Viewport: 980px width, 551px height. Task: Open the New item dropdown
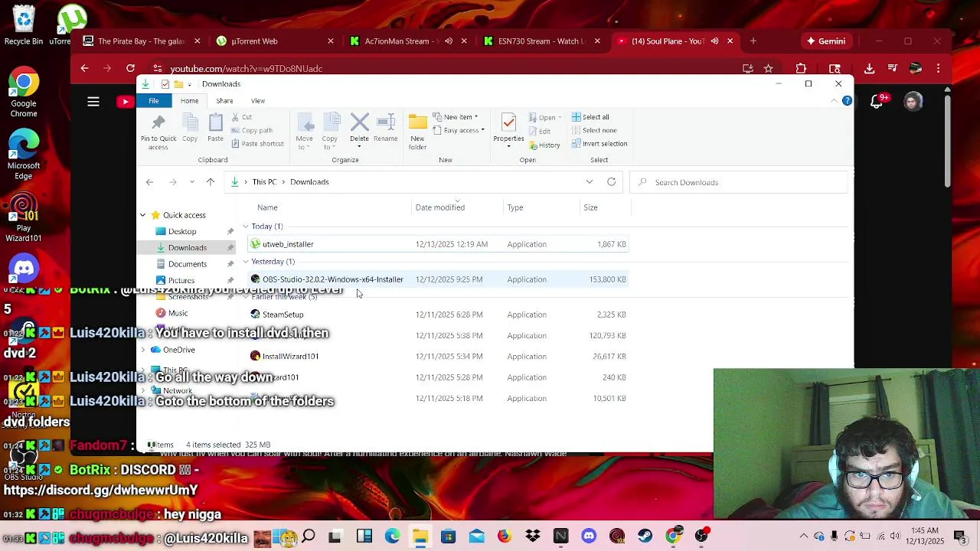tap(456, 117)
